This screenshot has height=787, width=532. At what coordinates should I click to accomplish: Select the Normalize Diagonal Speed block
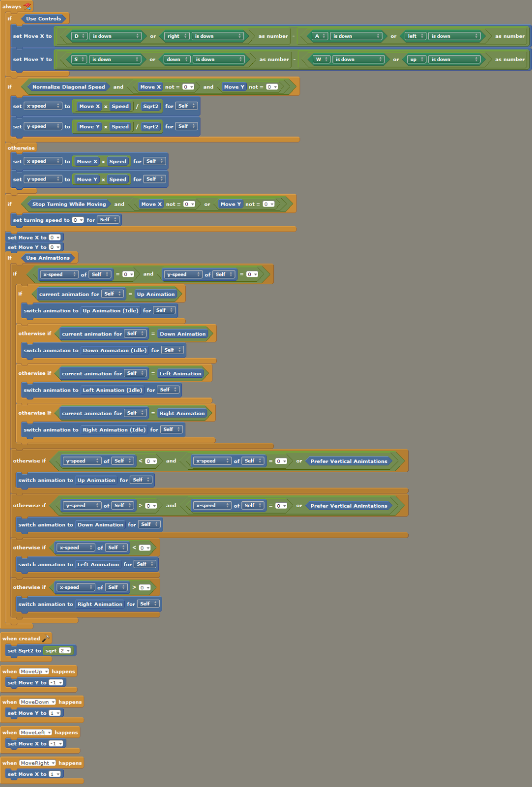coord(68,87)
